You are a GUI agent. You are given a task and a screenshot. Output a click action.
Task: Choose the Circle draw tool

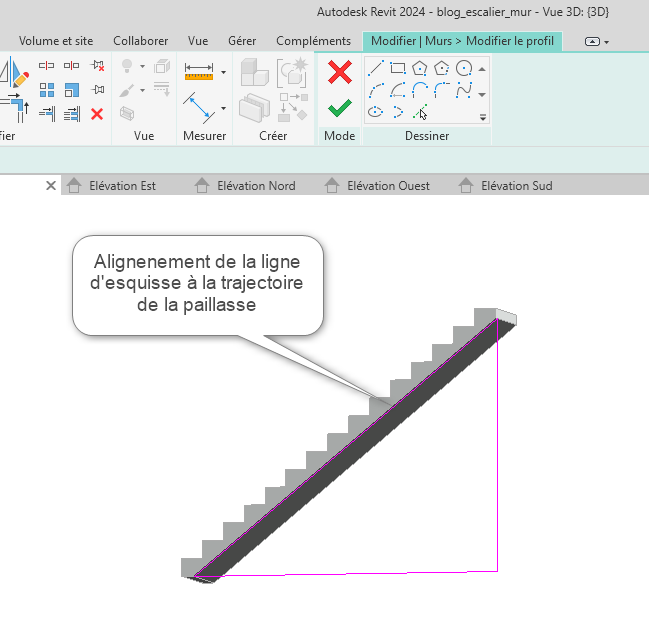coord(464,69)
